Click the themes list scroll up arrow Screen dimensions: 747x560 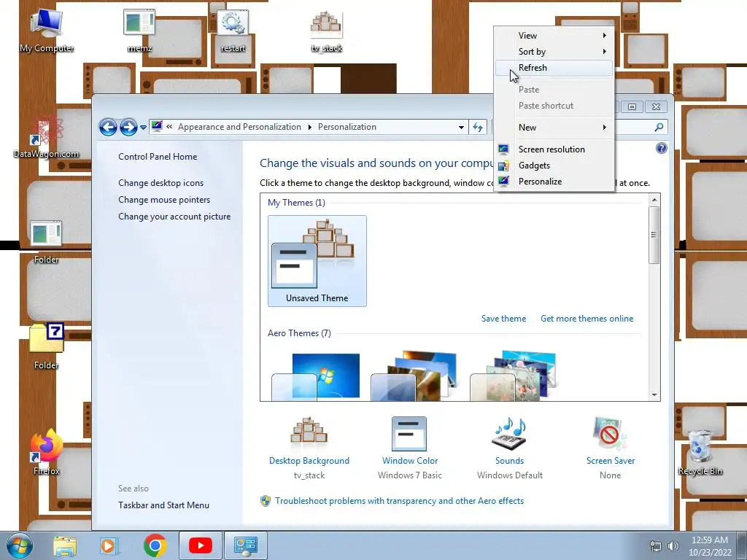(654, 200)
